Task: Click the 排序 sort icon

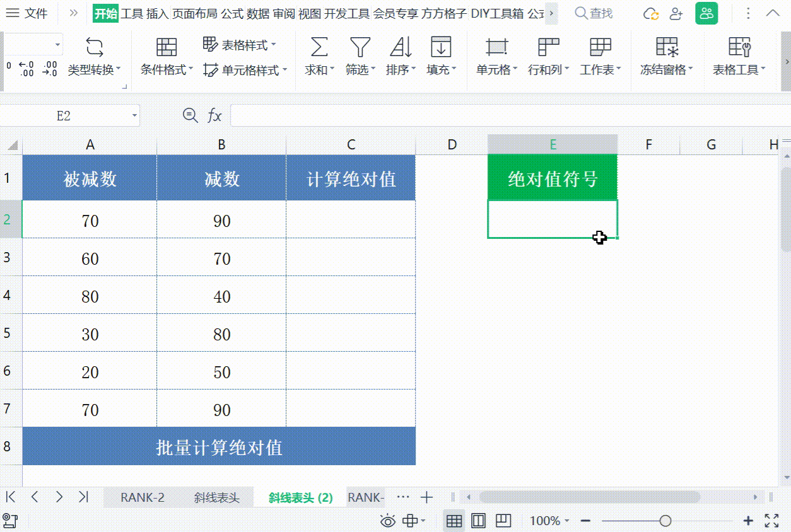Action: 401,47
